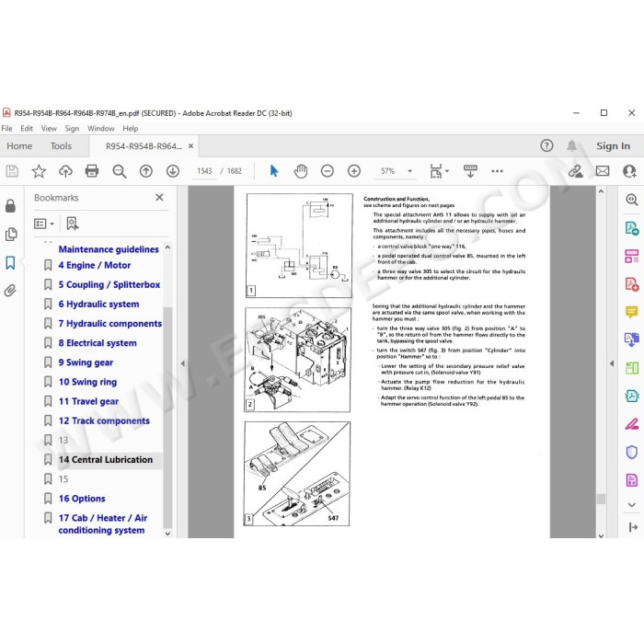Click the share with others profile icon
The height and width of the screenshot is (644, 644).
(629, 171)
